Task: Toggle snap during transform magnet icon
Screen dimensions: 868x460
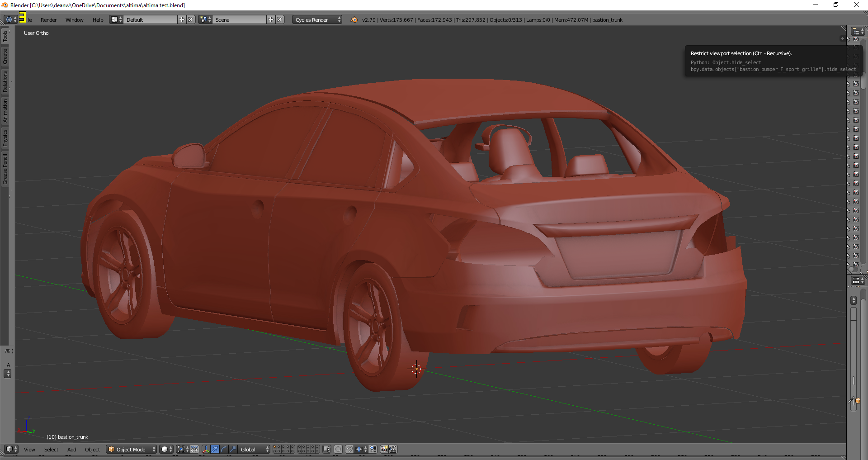Action: click(349, 449)
